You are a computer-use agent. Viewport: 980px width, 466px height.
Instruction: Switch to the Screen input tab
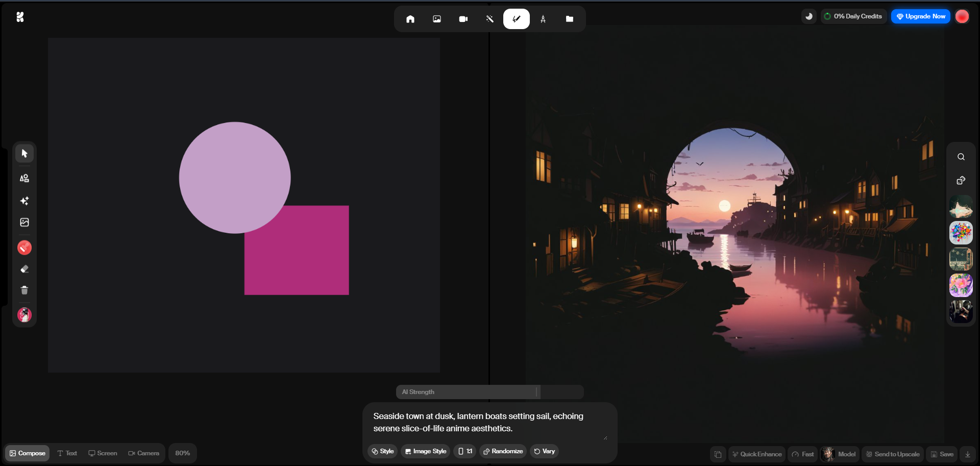[x=103, y=453]
